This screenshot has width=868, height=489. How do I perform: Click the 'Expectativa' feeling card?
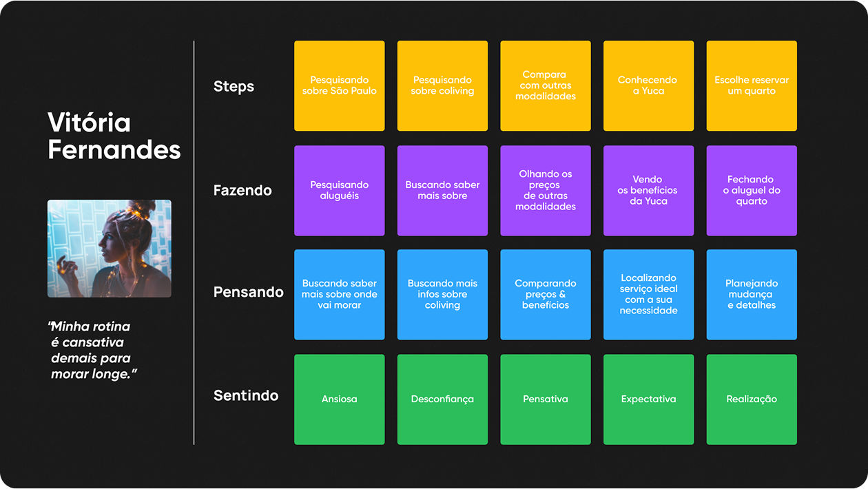pos(648,399)
